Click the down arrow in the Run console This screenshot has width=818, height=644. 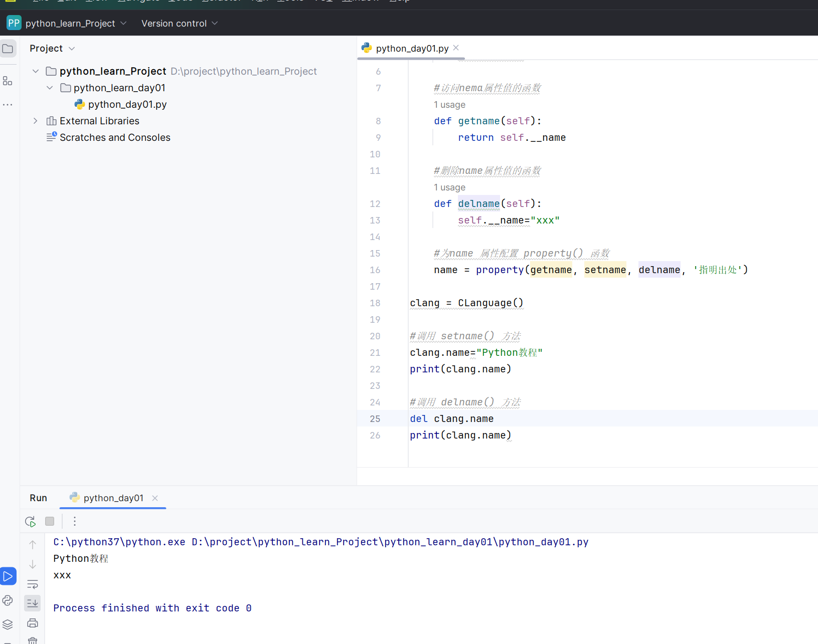tap(33, 564)
